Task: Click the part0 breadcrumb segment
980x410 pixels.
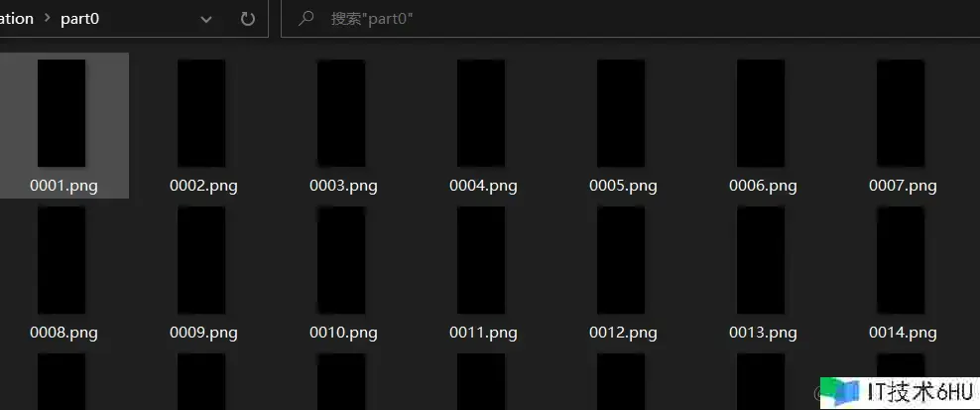Action: pyautogui.click(x=79, y=19)
